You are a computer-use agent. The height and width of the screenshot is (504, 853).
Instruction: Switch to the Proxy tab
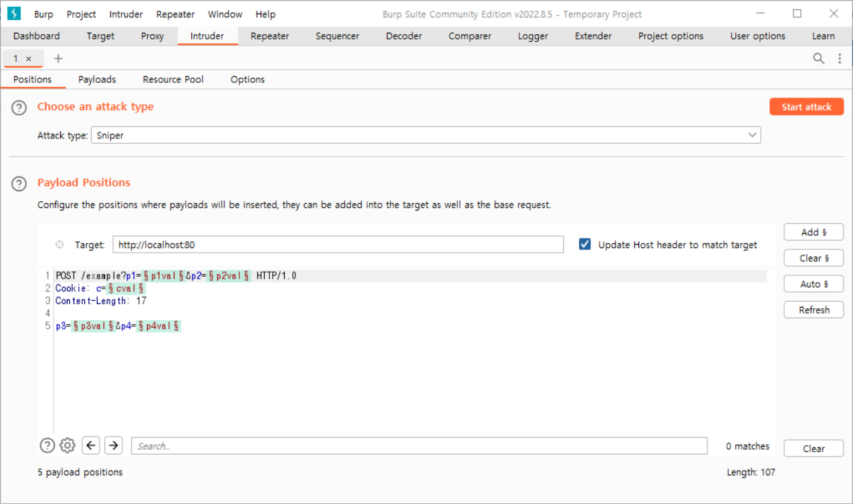coord(152,36)
